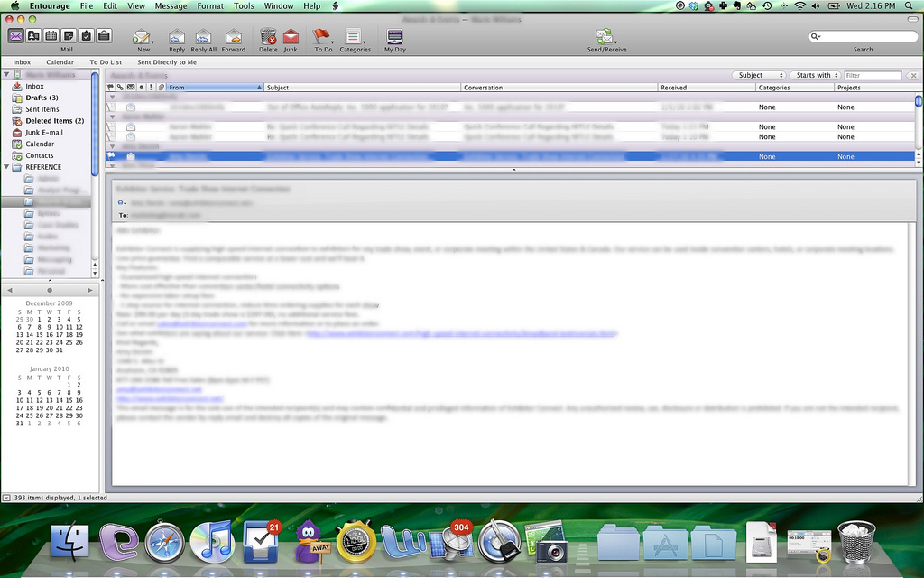Click the To Do List favorites button

(106, 62)
